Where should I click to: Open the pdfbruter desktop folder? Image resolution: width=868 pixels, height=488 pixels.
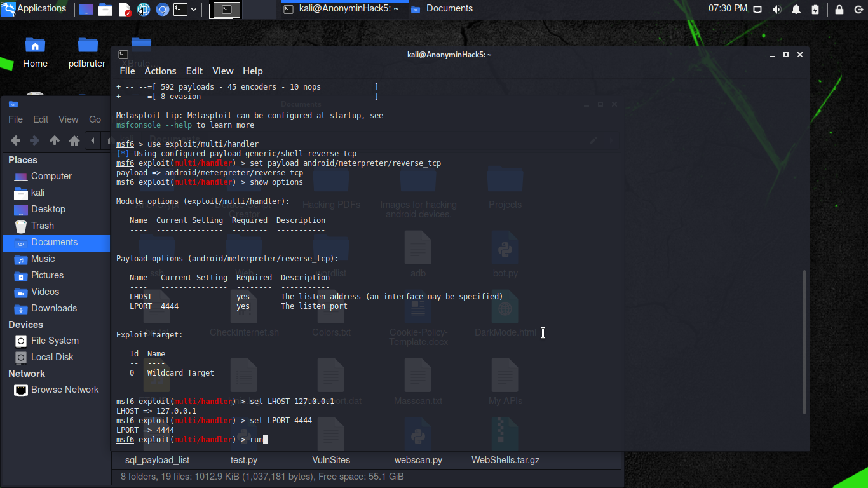coord(87,52)
